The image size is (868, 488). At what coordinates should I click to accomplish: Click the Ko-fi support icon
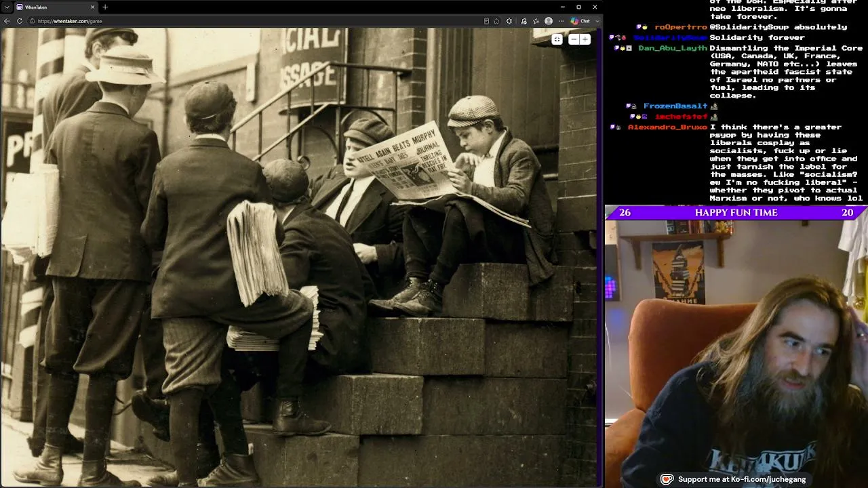[x=667, y=479]
